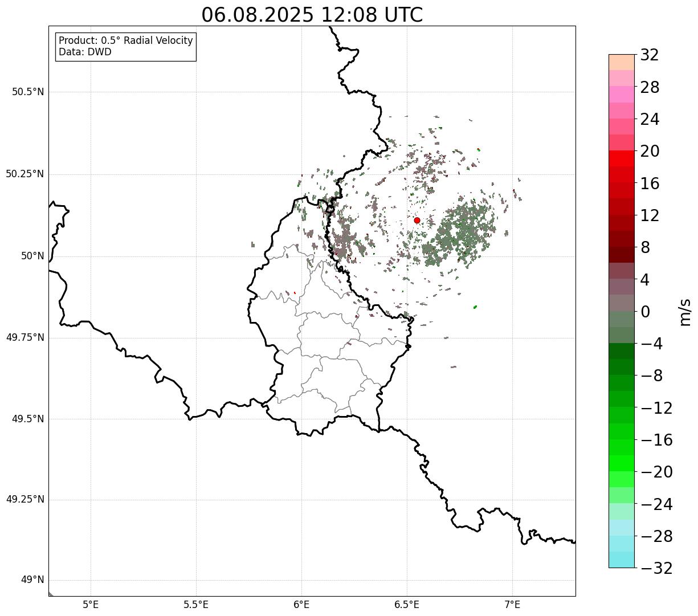Click the 50.25°N latitude label

[25, 174]
